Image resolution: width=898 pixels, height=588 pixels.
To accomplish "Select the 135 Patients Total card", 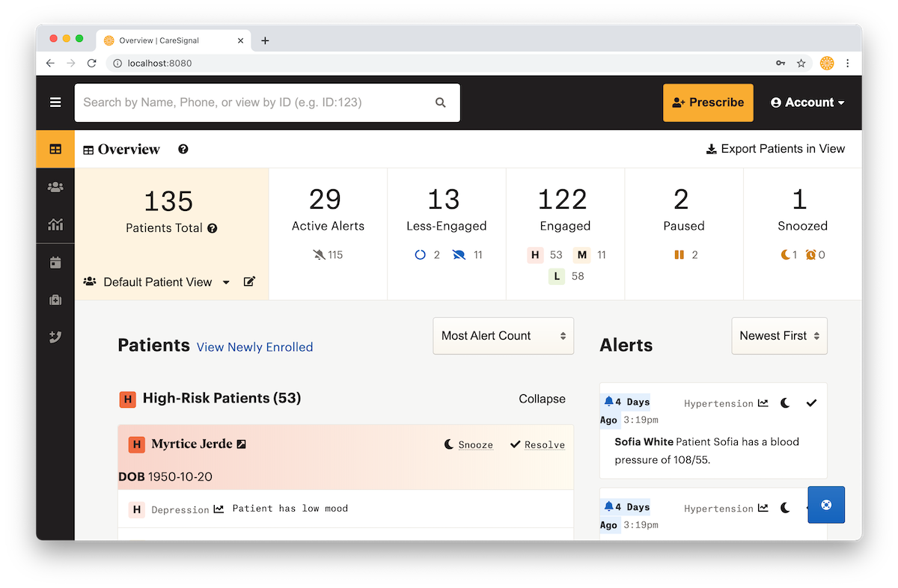I will (171, 234).
